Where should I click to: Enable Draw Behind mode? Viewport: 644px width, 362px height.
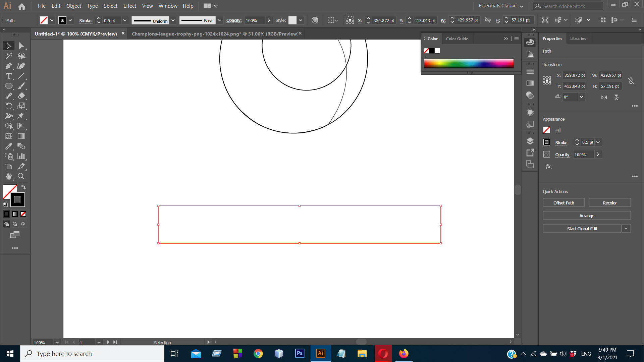point(15,224)
